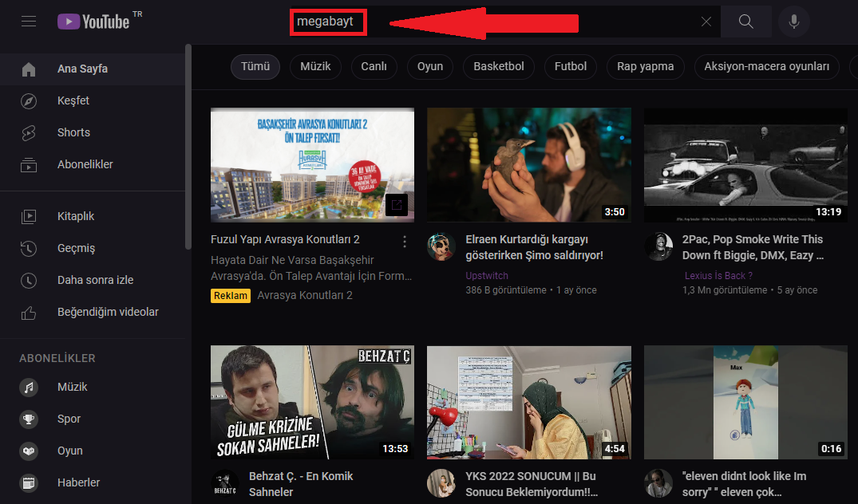
Task: Go to Shorts in sidebar
Action: [x=73, y=132]
